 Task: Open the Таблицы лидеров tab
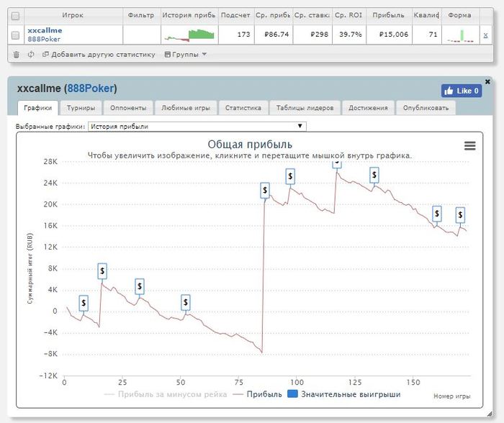[x=305, y=108]
